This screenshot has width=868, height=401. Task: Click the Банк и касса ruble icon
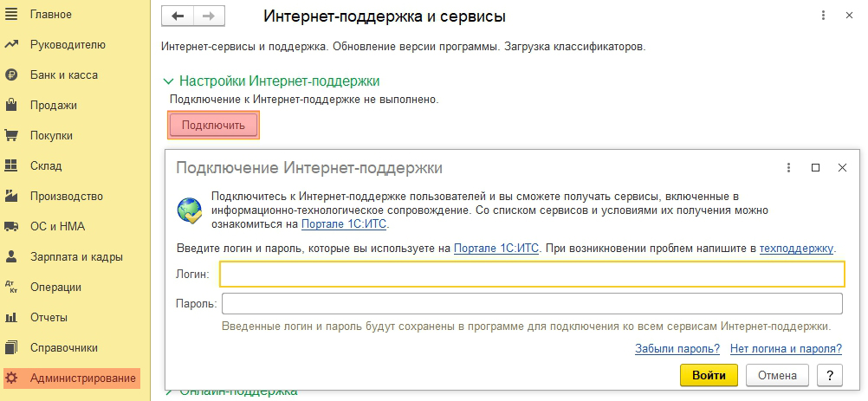pyautogui.click(x=11, y=75)
